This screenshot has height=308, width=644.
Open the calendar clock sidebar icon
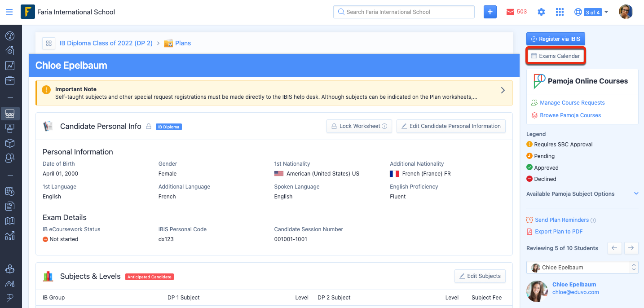pyautogui.click(x=10, y=191)
